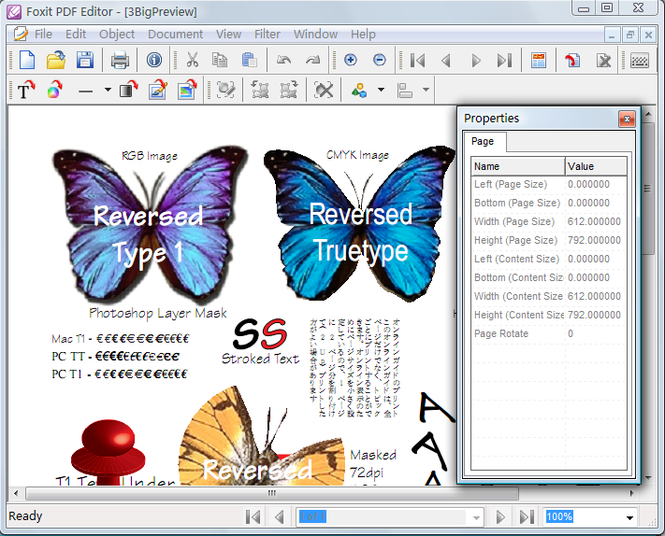The image size is (665, 536).
Task: Go to last page in top toolbar
Action: pyautogui.click(x=504, y=60)
